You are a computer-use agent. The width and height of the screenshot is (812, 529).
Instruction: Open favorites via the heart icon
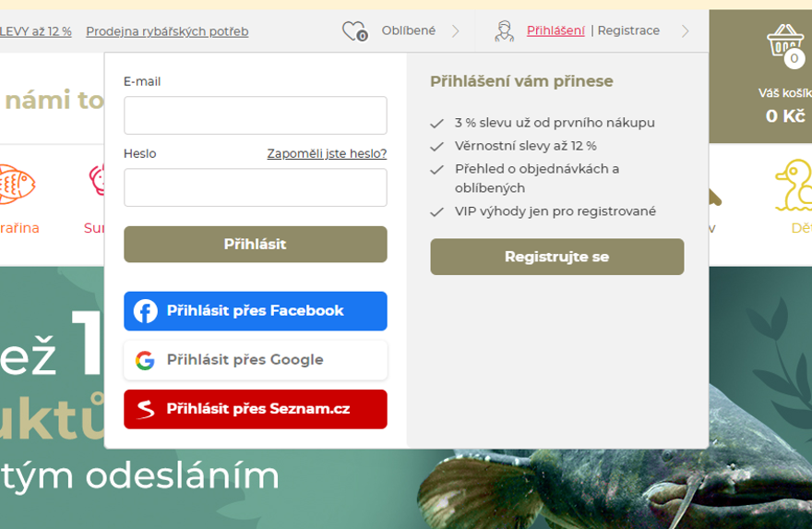pyautogui.click(x=354, y=31)
